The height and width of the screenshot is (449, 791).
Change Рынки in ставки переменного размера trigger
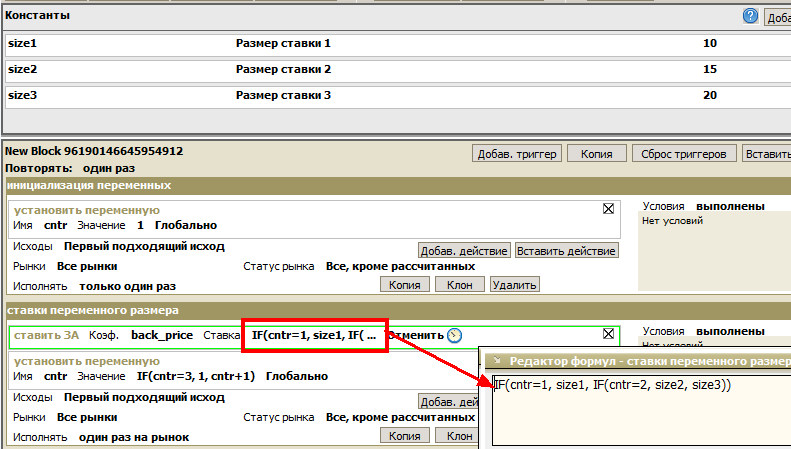click(x=87, y=418)
